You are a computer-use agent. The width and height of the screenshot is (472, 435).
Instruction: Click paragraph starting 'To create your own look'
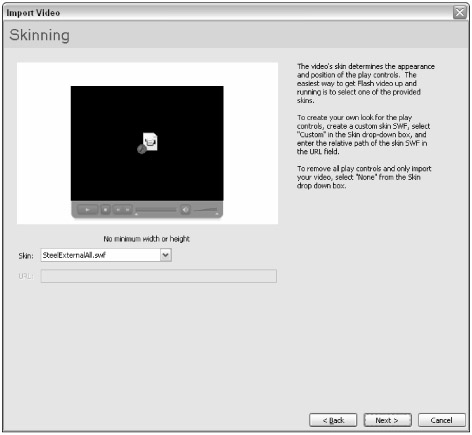[363, 134]
